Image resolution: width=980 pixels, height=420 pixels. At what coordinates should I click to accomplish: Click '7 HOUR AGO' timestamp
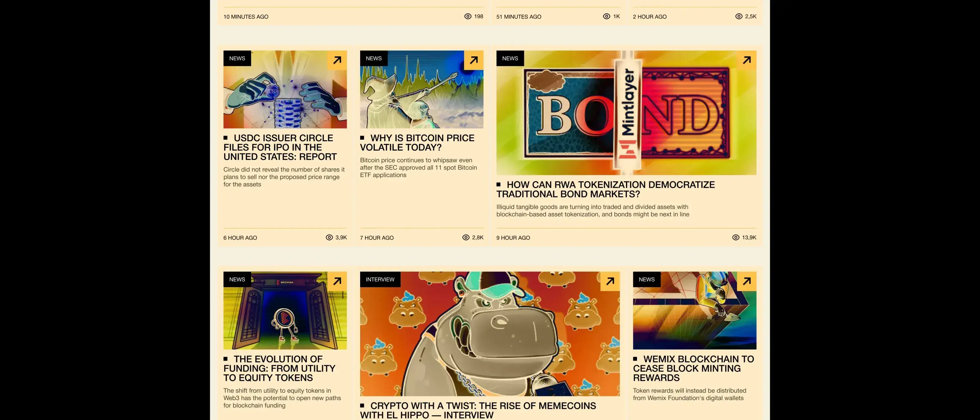(377, 238)
